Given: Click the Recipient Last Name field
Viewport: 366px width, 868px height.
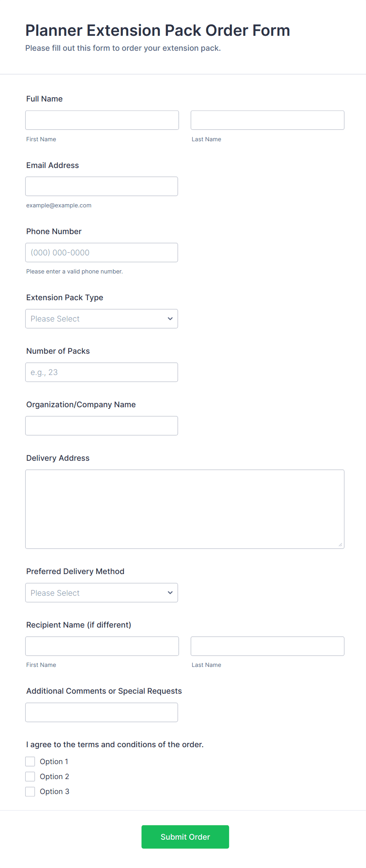Looking at the screenshot, I should [x=267, y=646].
